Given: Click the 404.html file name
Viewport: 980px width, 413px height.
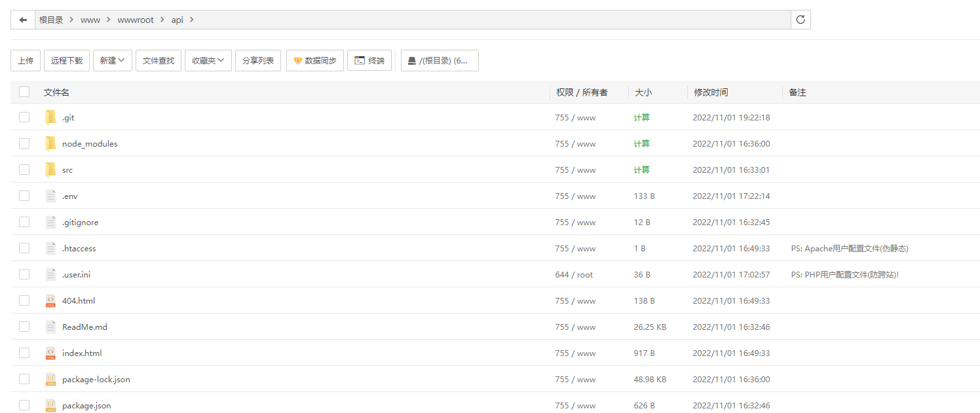Looking at the screenshot, I should tap(79, 300).
